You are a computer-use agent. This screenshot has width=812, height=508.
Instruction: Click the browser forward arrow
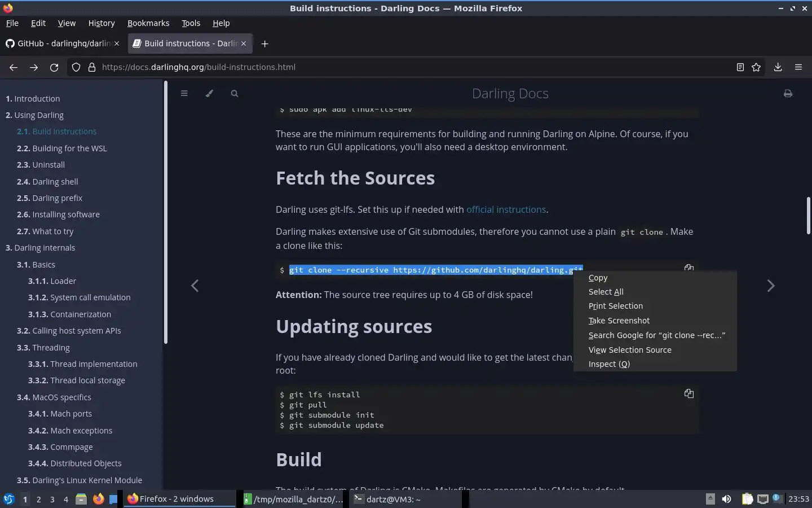tap(34, 67)
